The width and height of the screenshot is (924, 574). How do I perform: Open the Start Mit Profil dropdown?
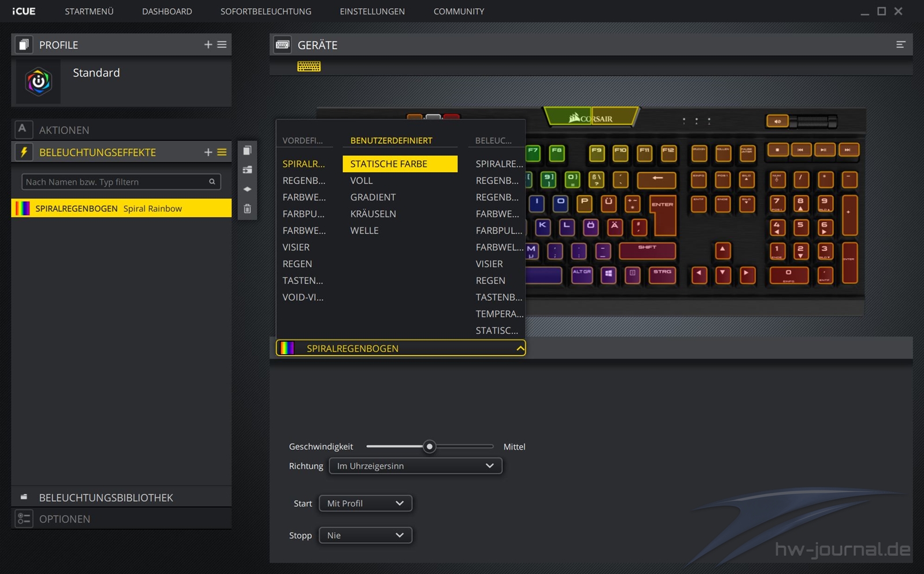coord(365,504)
